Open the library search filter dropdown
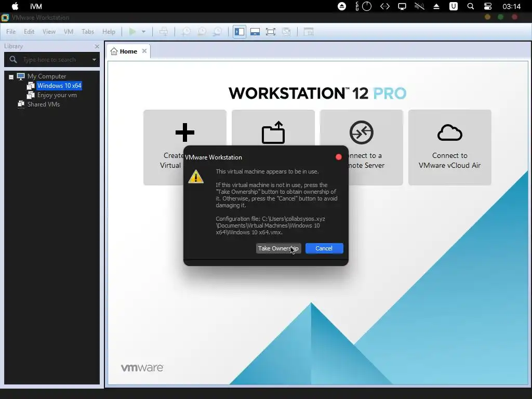This screenshot has width=532, height=399. coord(94,60)
